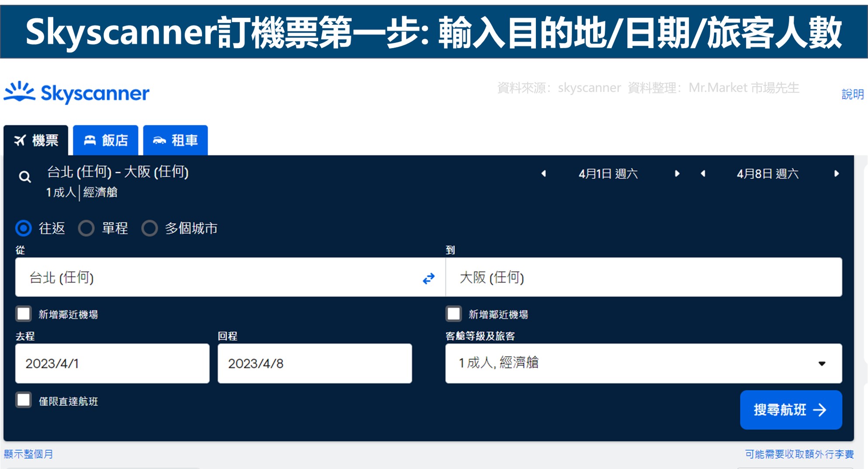868x469 pixels.
Task: Click the 到 destination field 大阪 (任何)
Action: pyautogui.click(x=644, y=277)
